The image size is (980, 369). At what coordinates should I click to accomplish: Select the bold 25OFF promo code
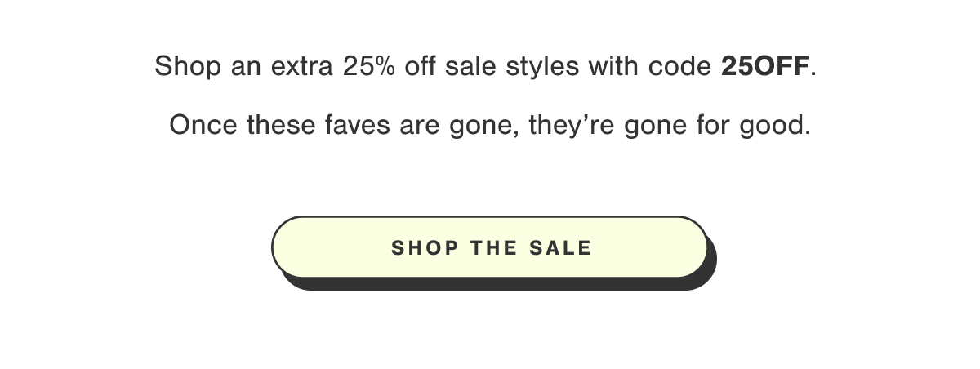coord(766,67)
